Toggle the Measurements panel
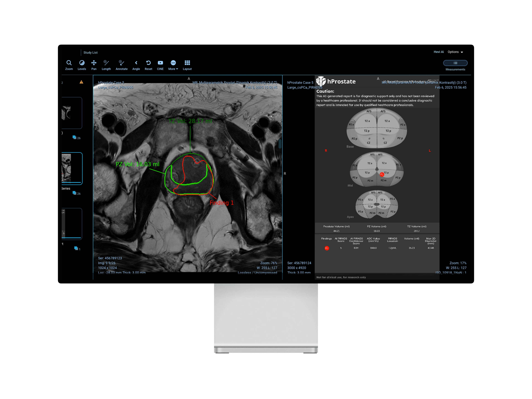 click(x=455, y=63)
